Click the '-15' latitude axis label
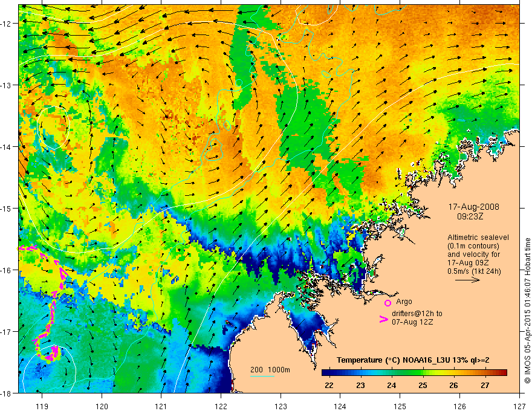 coord(6,208)
